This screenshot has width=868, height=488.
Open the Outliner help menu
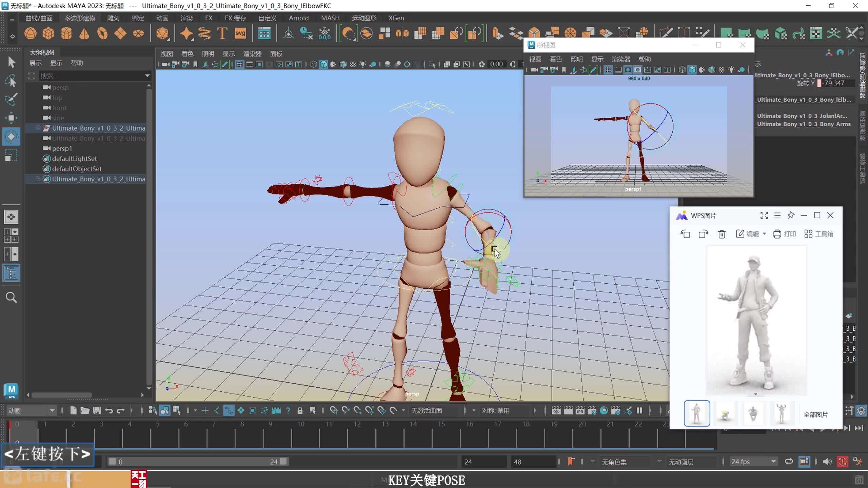pyautogui.click(x=77, y=63)
